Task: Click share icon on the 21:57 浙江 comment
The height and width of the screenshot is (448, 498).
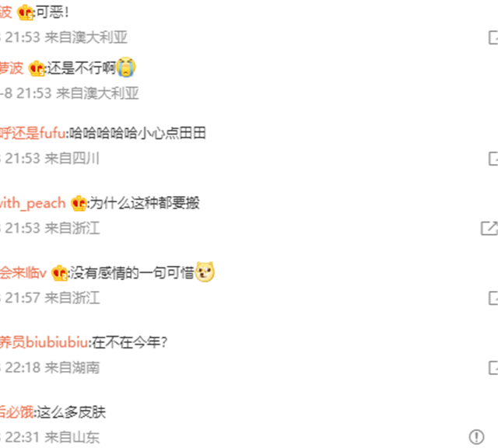Action: pos(493,298)
